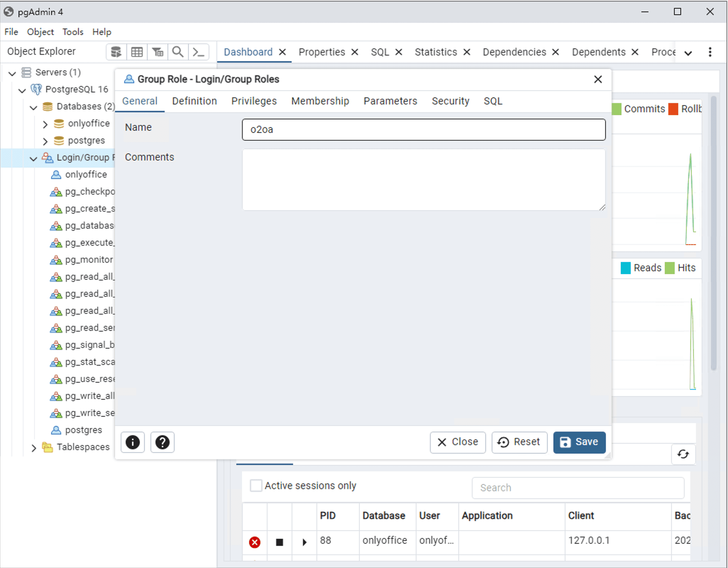
Task: Launch the PSQL terminal tool icon
Action: (198, 52)
